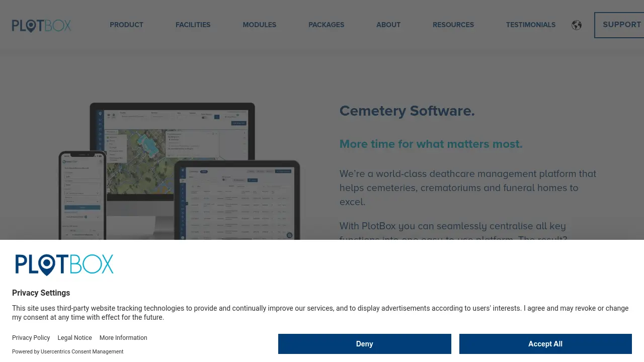644x362 pixels.
Task: Open the language selector globe icon
Action: point(577,25)
